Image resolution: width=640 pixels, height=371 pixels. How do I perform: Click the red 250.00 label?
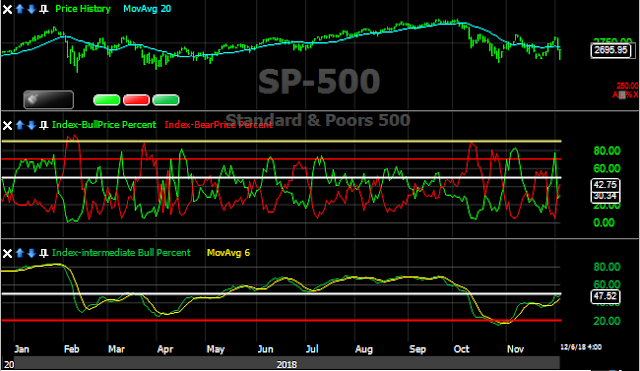click(x=627, y=86)
